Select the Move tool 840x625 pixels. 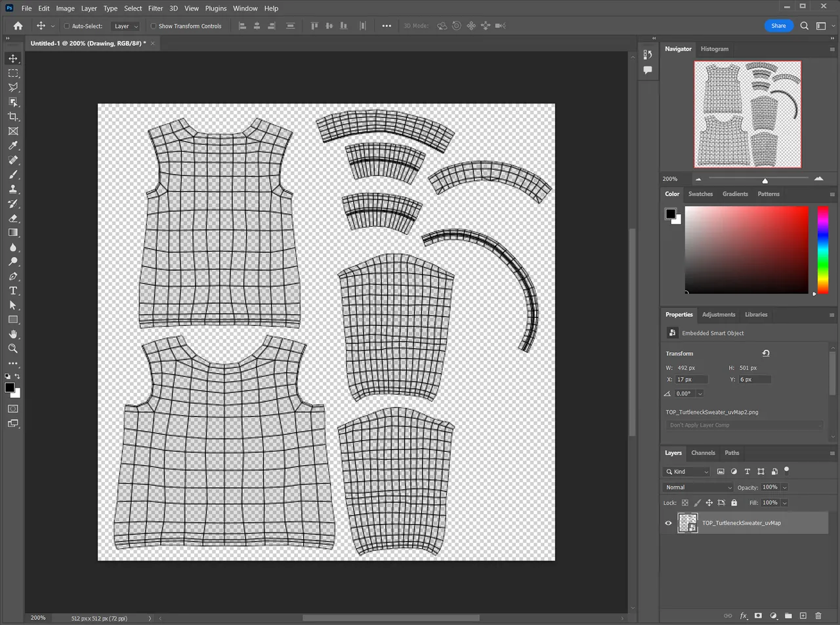click(x=13, y=58)
